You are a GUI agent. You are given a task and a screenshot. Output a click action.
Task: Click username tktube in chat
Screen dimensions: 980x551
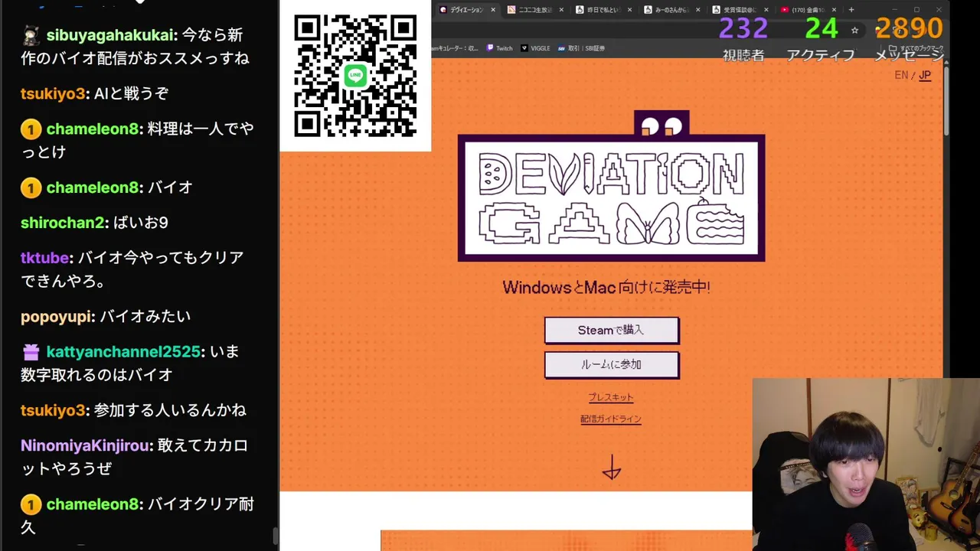coord(45,258)
